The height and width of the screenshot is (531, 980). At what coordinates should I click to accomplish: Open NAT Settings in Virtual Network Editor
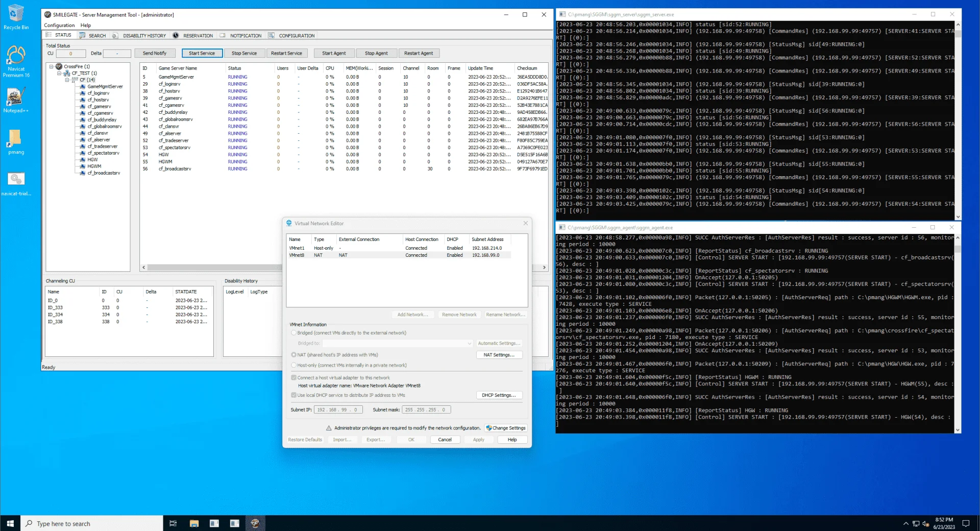coord(499,355)
